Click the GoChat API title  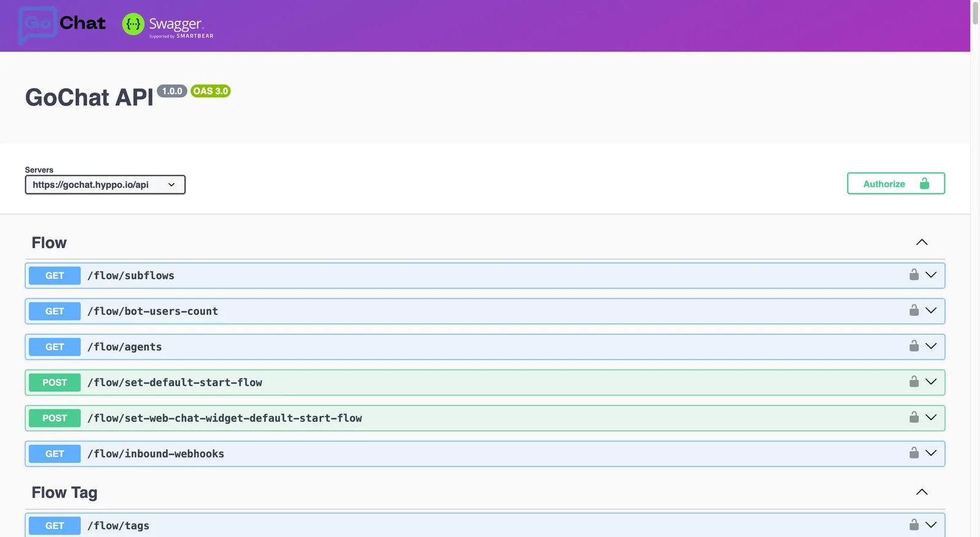coord(89,97)
